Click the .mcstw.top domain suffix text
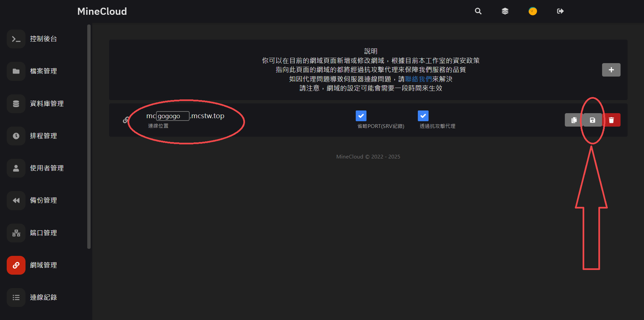 coord(207,116)
